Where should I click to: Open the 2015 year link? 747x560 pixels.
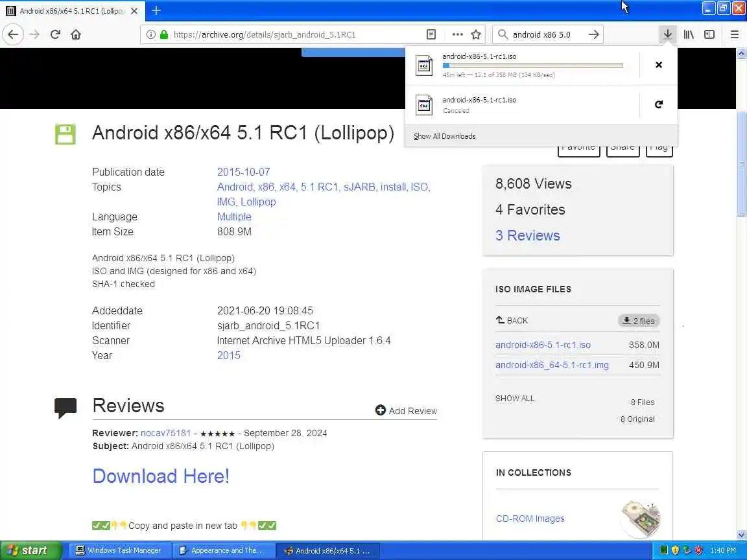click(229, 356)
